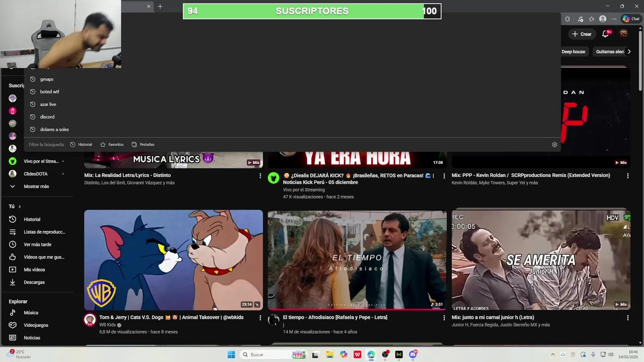The image size is (644, 362).
Task: Play Se Amerita Junior H mix thumbnail
Action: [x=541, y=260]
